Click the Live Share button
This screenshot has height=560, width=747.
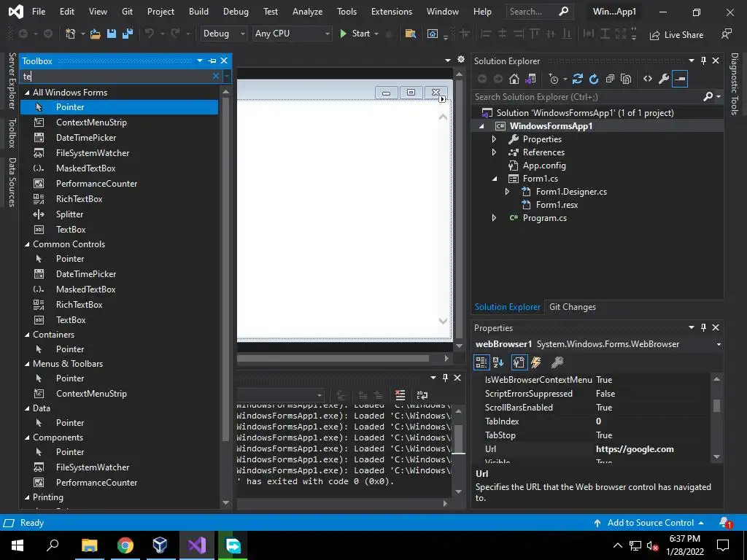pyautogui.click(x=676, y=35)
